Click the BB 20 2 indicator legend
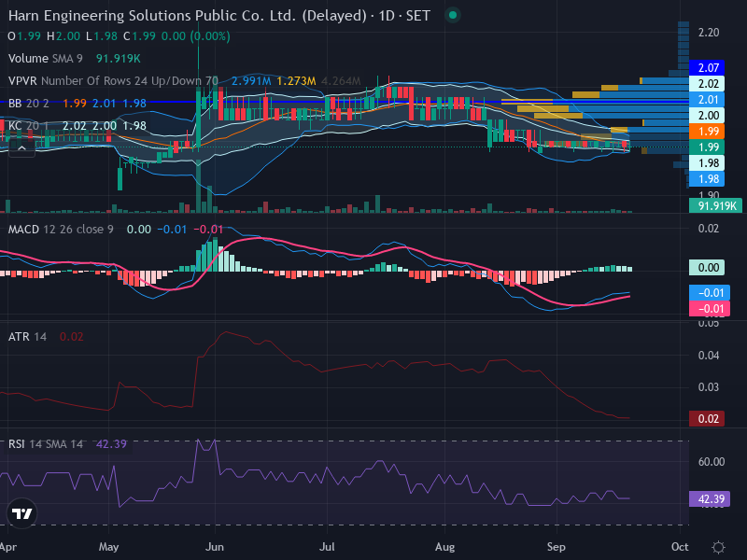The height and width of the screenshot is (560, 747). (x=29, y=104)
